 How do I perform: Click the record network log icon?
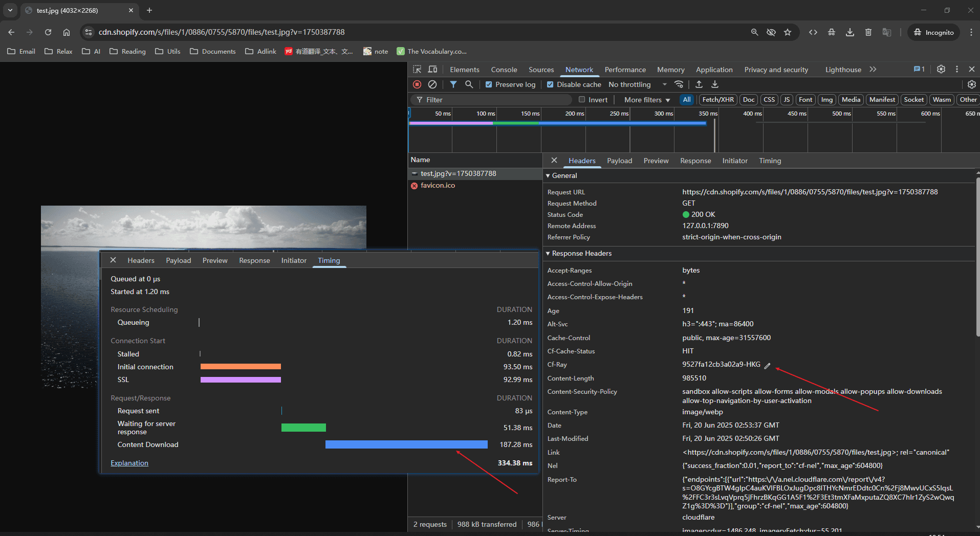(417, 84)
